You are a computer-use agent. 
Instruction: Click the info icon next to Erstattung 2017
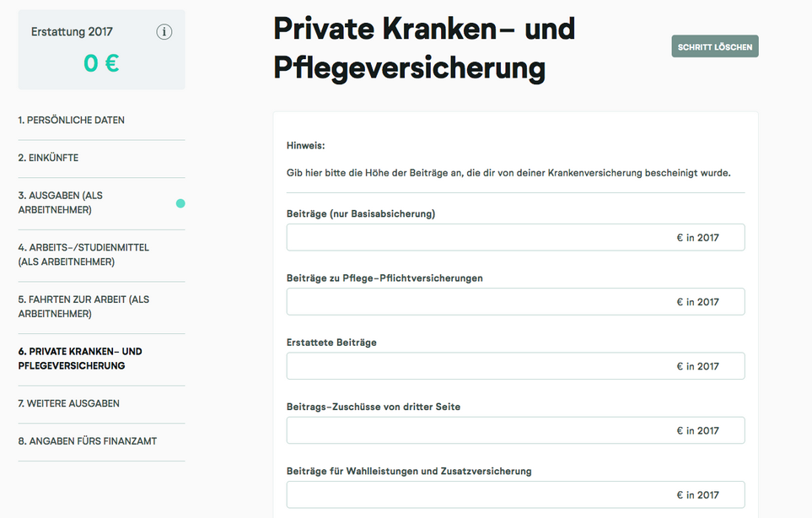(164, 32)
